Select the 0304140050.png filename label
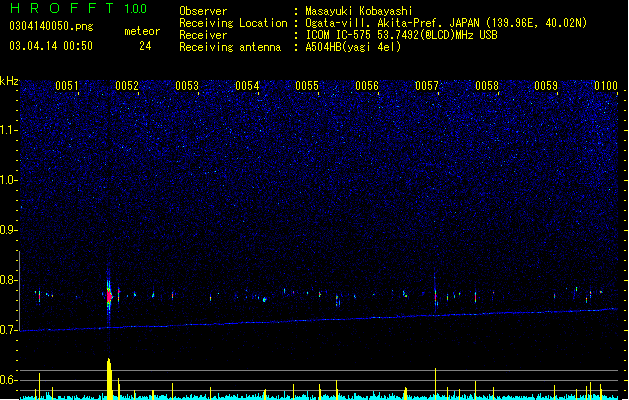 pos(51,26)
